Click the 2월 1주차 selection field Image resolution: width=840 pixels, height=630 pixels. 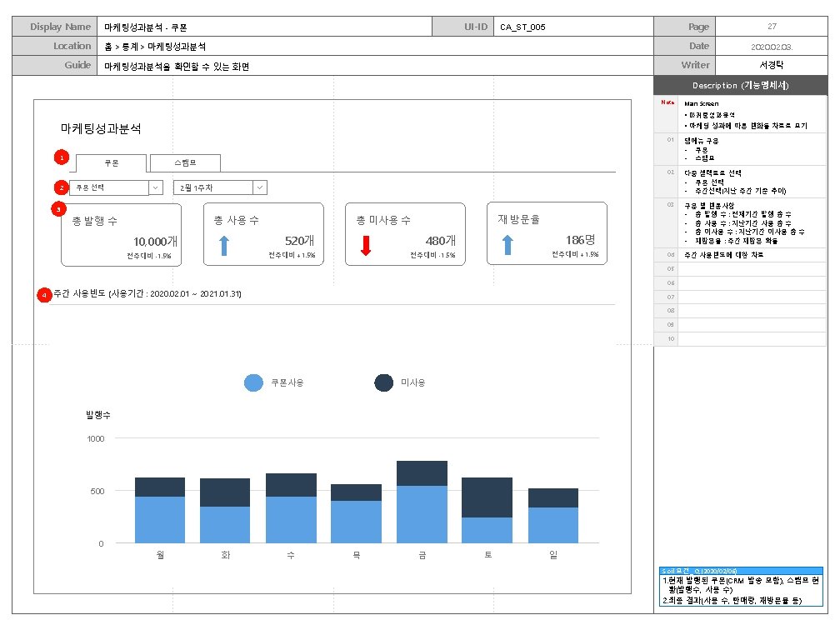tap(220, 187)
